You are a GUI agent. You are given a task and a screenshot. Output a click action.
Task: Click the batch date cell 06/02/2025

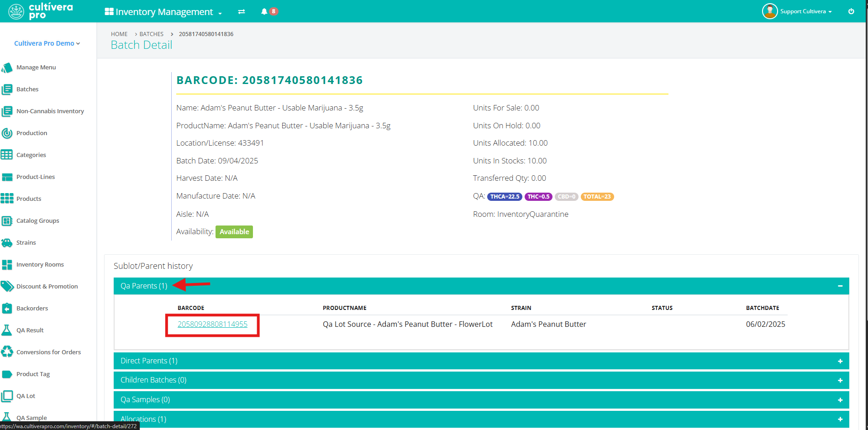pos(766,324)
